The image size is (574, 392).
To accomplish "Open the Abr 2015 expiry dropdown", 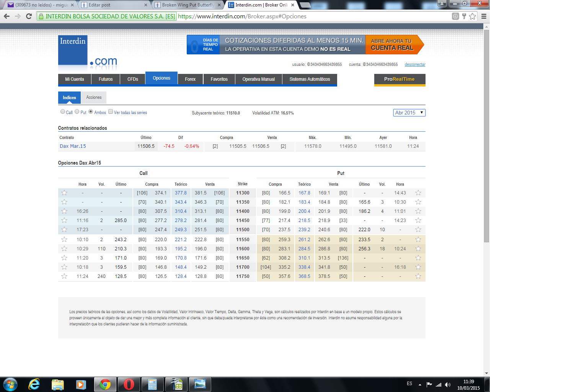I will [x=409, y=113].
